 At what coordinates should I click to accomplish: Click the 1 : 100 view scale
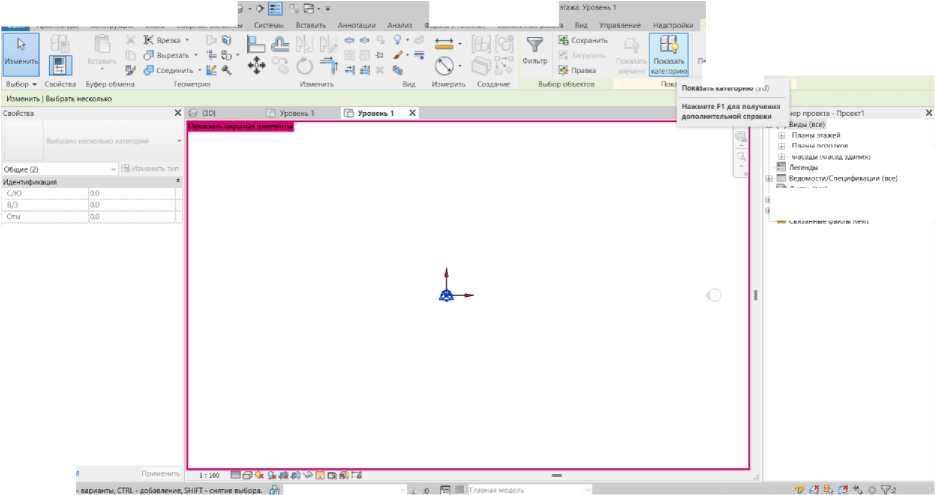209,475
